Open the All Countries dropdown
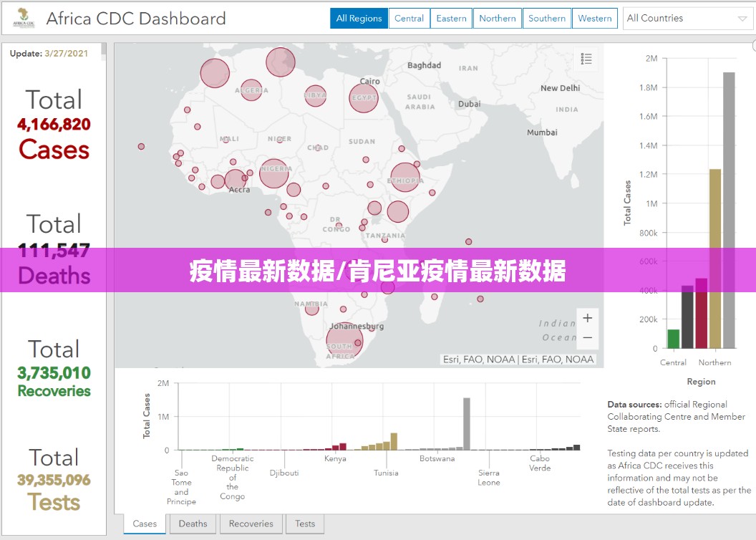 click(x=687, y=19)
